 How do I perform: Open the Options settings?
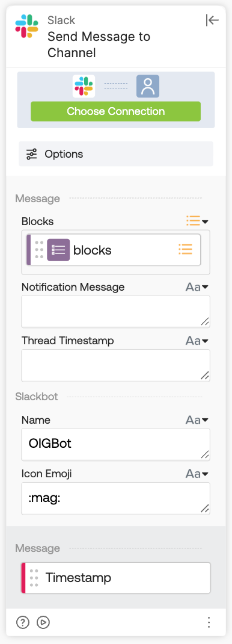tap(115, 154)
